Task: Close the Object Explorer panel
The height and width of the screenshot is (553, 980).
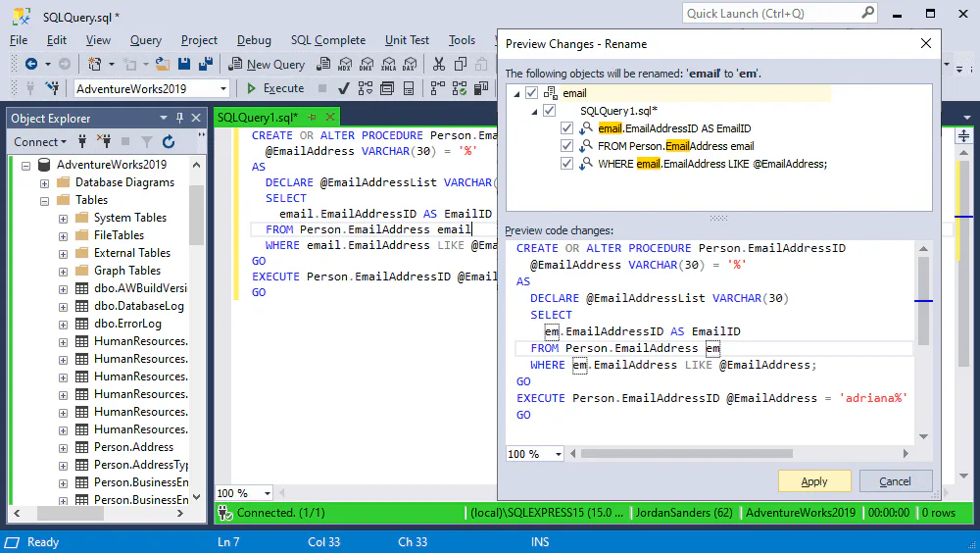Action: (196, 118)
